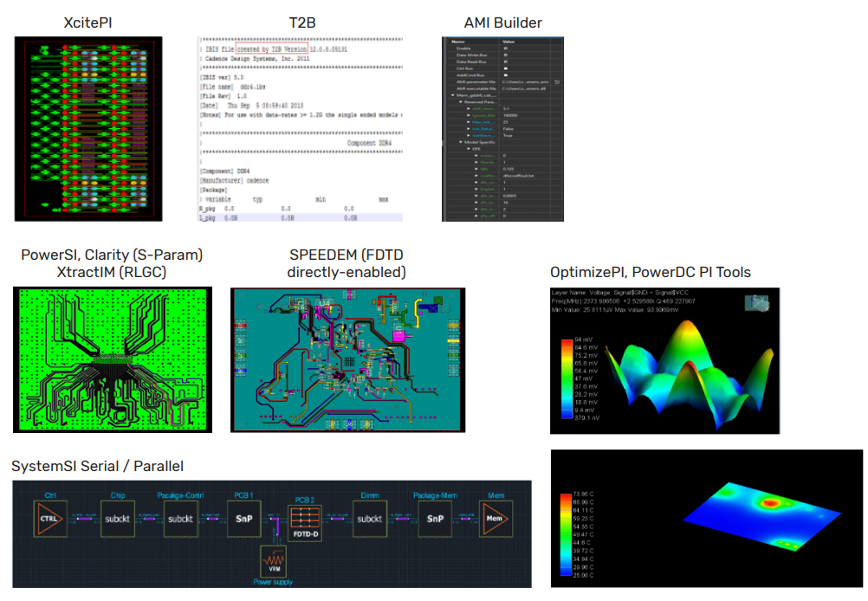Toggle the Enable checkbox in AMI Builder
This screenshot has height=601, width=868.
(x=506, y=48)
